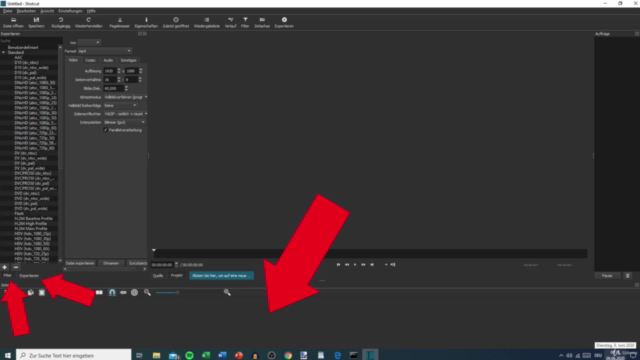Zoom in the timeline with magnifier
640x360 pixels.
(x=227, y=292)
